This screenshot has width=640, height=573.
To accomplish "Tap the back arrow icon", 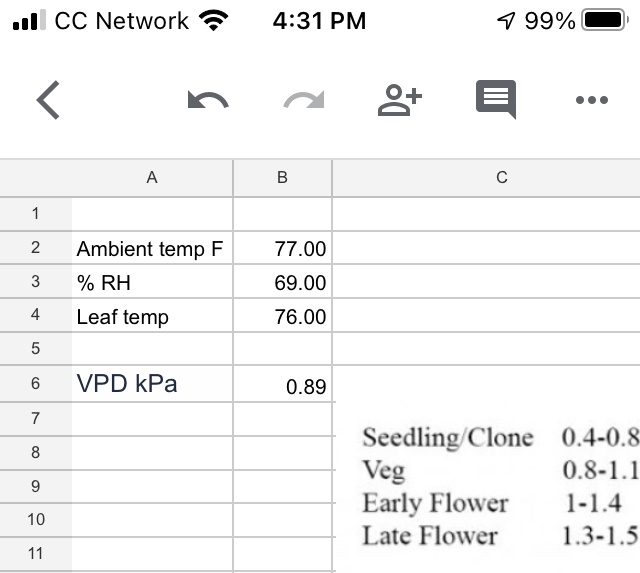I will point(48,100).
